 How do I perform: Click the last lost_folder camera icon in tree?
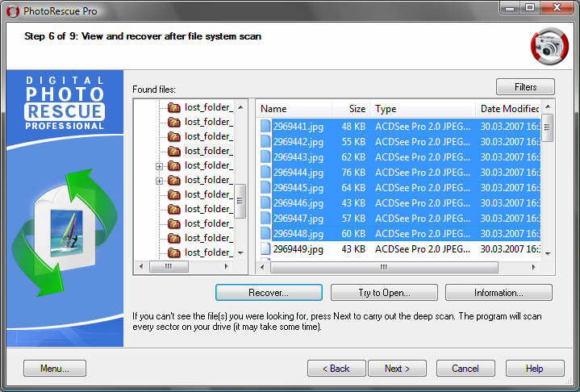pos(173,252)
